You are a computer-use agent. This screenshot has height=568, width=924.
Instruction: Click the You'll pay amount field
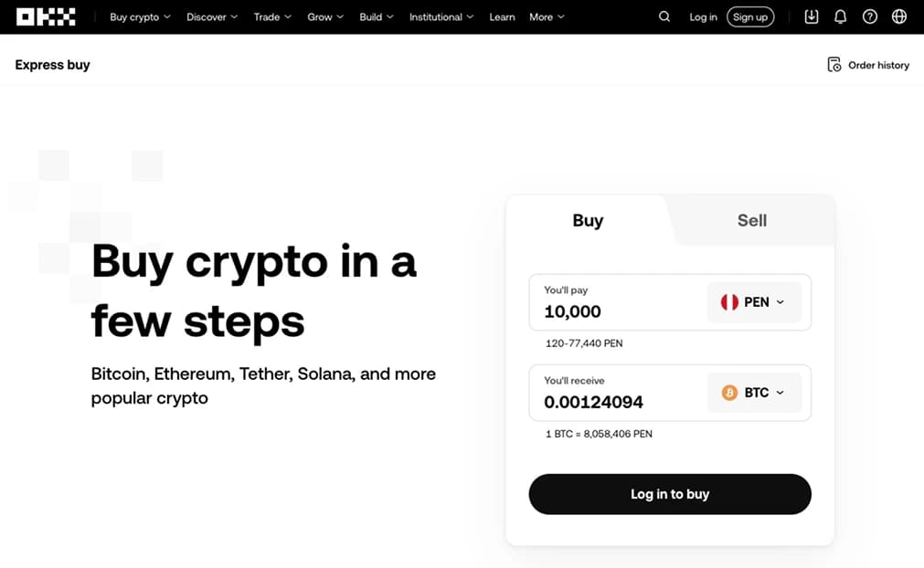coord(612,311)
